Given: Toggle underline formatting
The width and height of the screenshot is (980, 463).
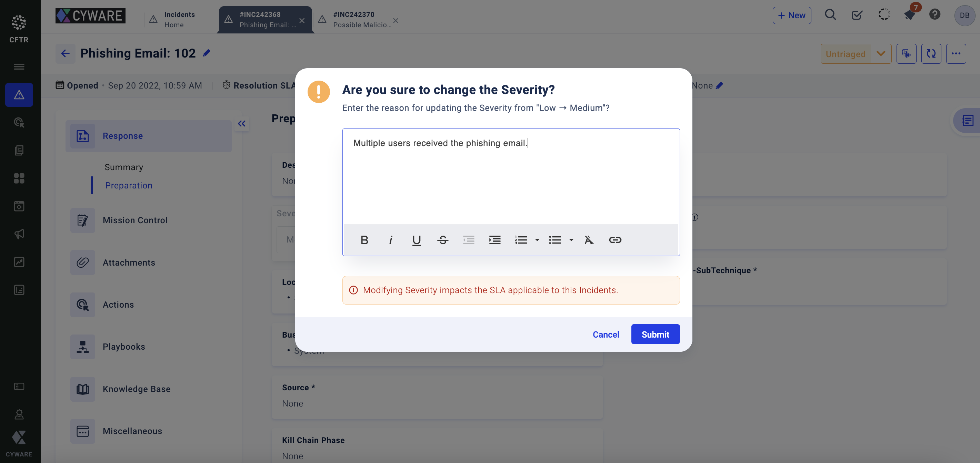Looking at the screenshot, I should click(416, 240).
